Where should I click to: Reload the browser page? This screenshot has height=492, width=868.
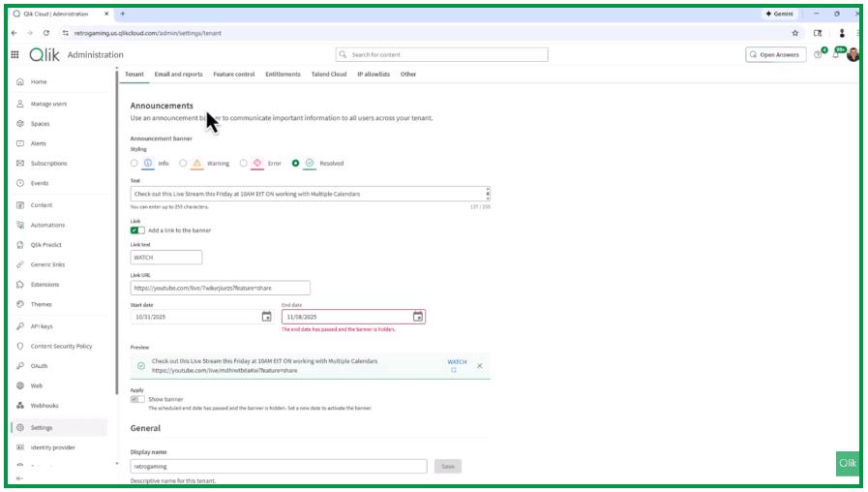(x=46, y=33)
